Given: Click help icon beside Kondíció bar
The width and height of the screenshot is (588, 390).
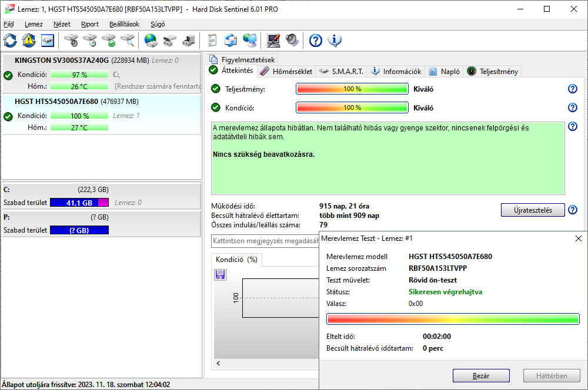Looking at the screenshot, I should (572, 107).
